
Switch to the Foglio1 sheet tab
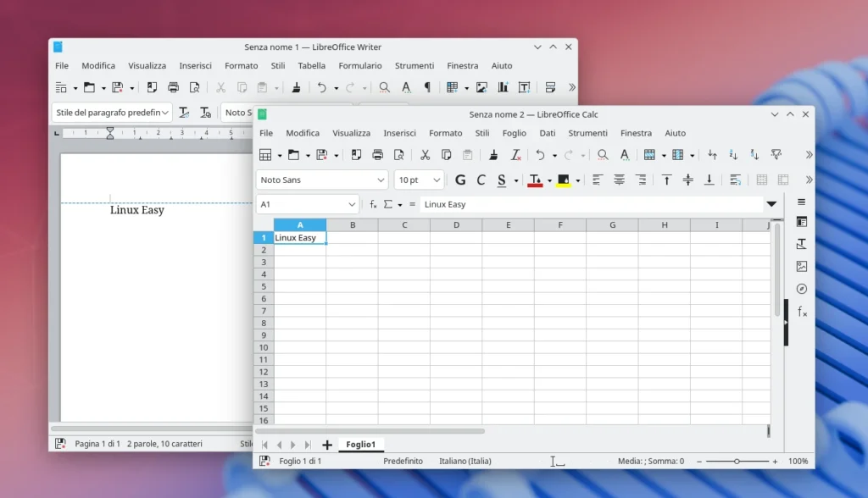pyautogui.click(x=361, y=444)
